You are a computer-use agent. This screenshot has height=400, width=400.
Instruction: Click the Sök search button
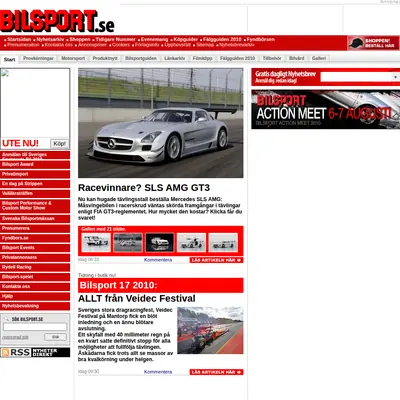coord(55,337)
